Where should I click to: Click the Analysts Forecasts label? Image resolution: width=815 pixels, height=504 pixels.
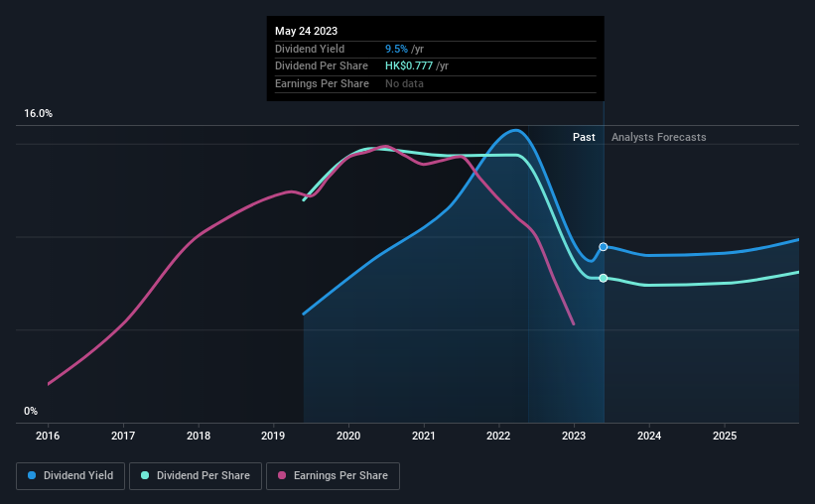[x=658, y=137]
